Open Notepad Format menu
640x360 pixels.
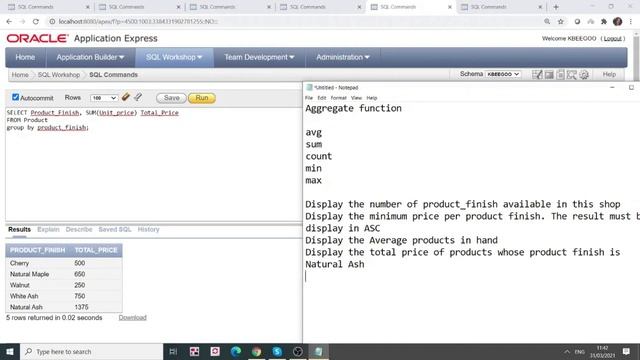338,98
